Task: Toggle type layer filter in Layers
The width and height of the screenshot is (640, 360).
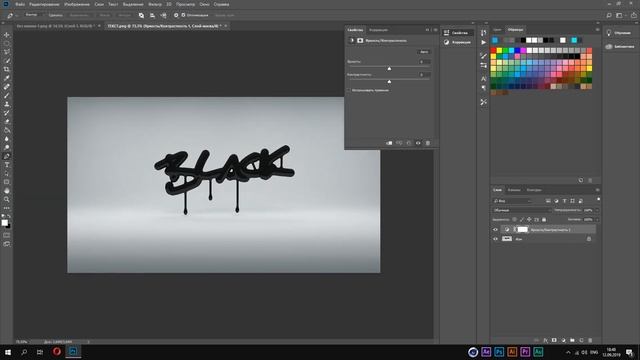Action: (564, 201)
